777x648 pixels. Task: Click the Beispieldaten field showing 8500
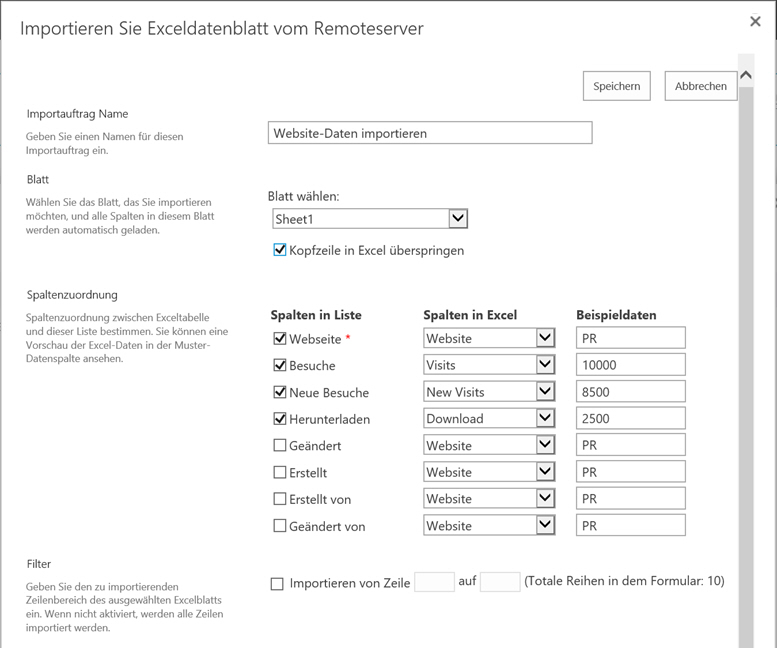pos(631,391)
